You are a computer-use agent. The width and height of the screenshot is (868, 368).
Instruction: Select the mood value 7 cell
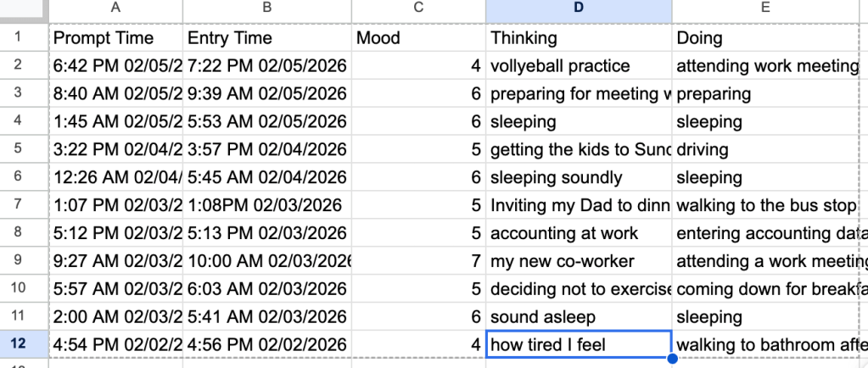coord(418,261)
